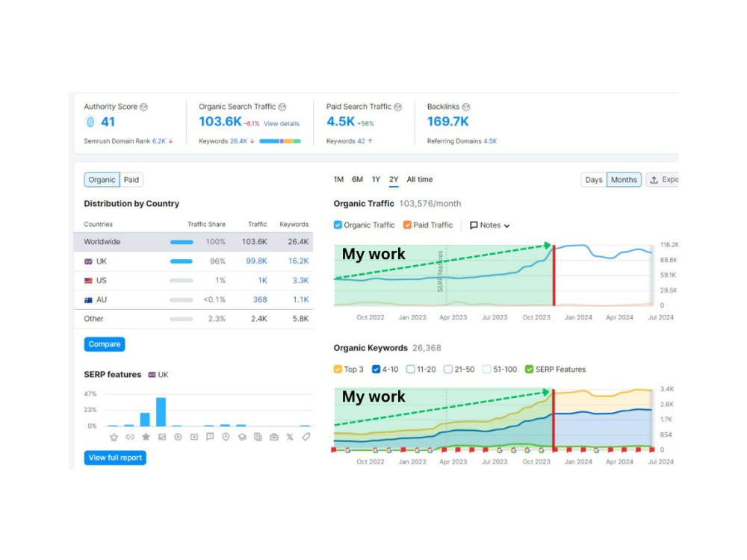Open the Referring Domains 4.5K link
747x560 pixels.
pyautogui.click(x=490, y=141)
